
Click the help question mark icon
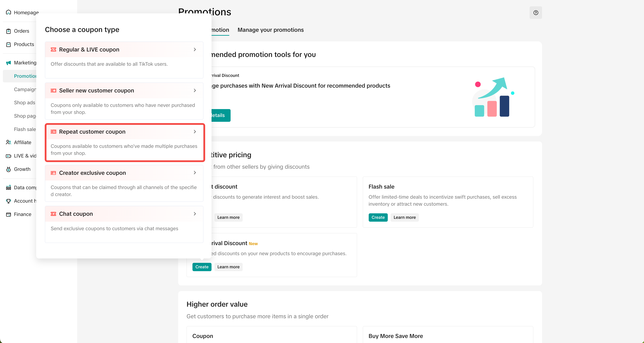pos(535,13)
